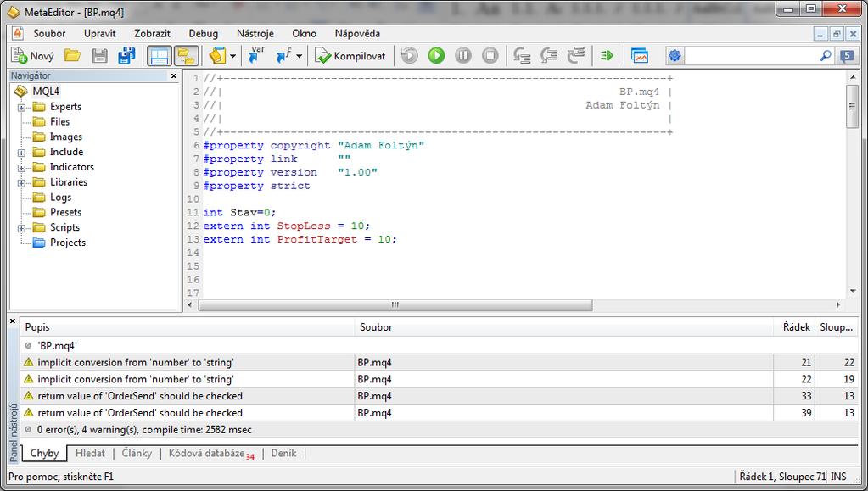Open the Zobrazit menu
The height and width of the screenshot is (491, 868).
pyautogui.click(x=152, y=33)
